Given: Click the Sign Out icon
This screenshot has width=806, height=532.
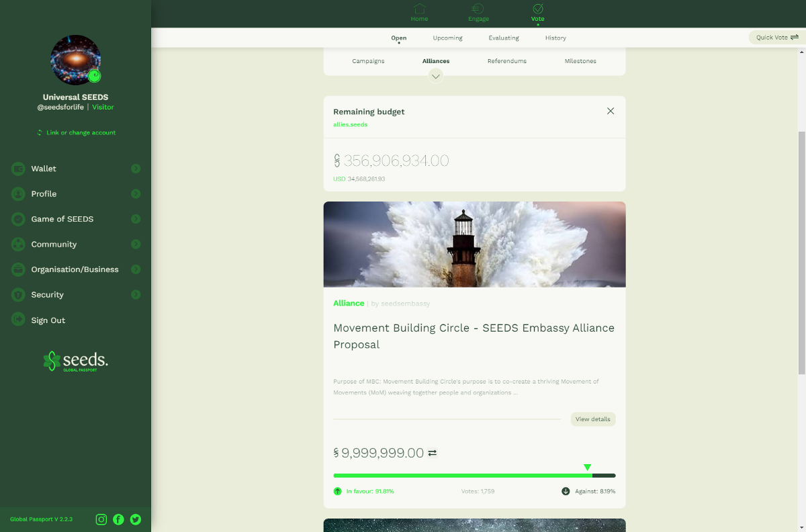Looking at the screenshot, I should point(18,320).
